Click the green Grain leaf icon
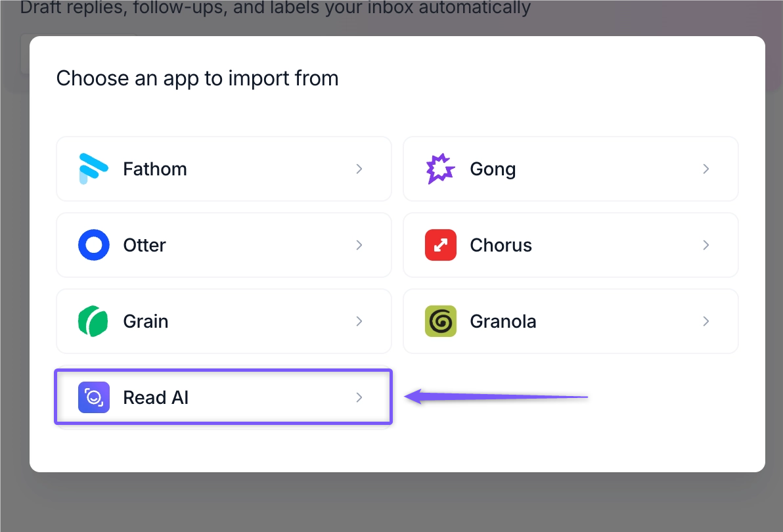Viewport: 783px width, 532px height. pos(93,321)
